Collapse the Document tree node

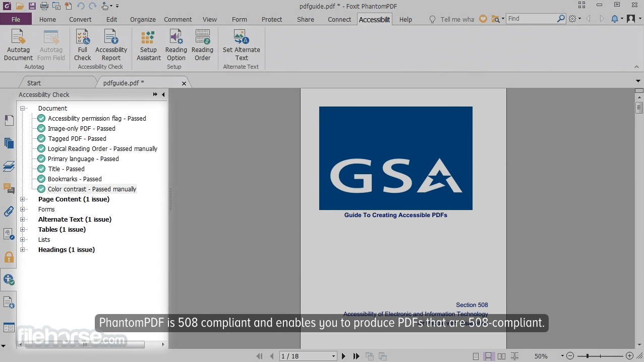point(23,109)
